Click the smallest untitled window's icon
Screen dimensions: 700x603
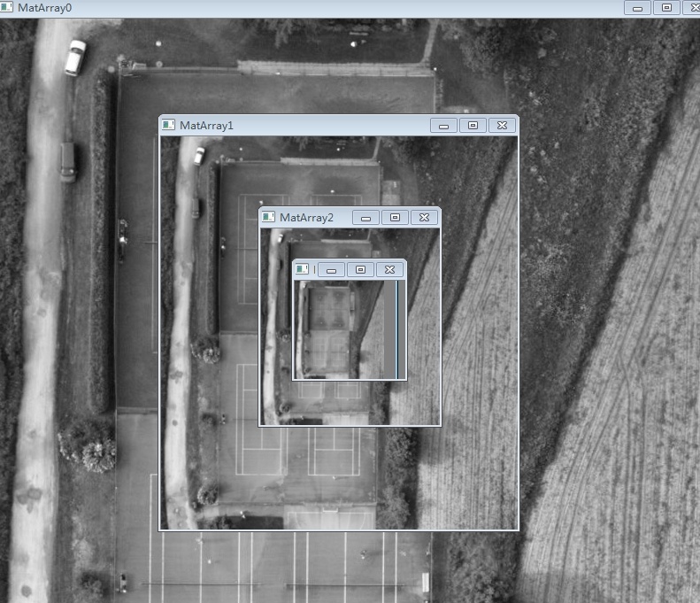pos(303,268)
